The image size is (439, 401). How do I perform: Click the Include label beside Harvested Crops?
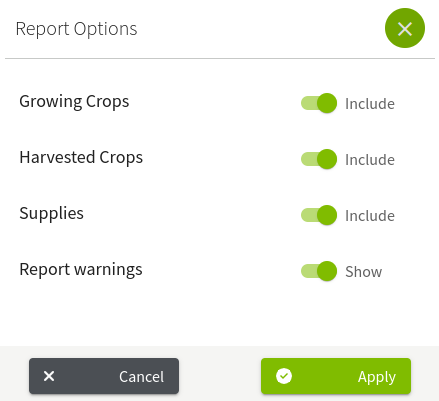[x=370, y=160]
